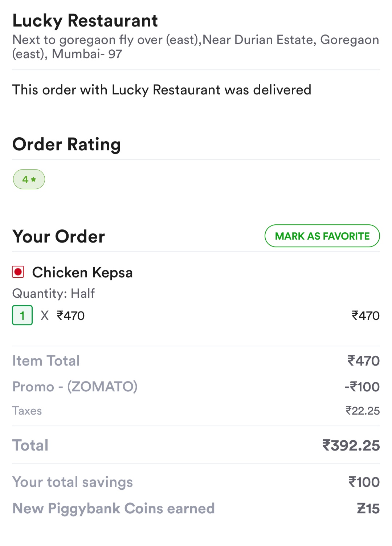Viewport: 392px width, 546px height.
Task: Click the quantity box showing 1
Action: [23, 315]
